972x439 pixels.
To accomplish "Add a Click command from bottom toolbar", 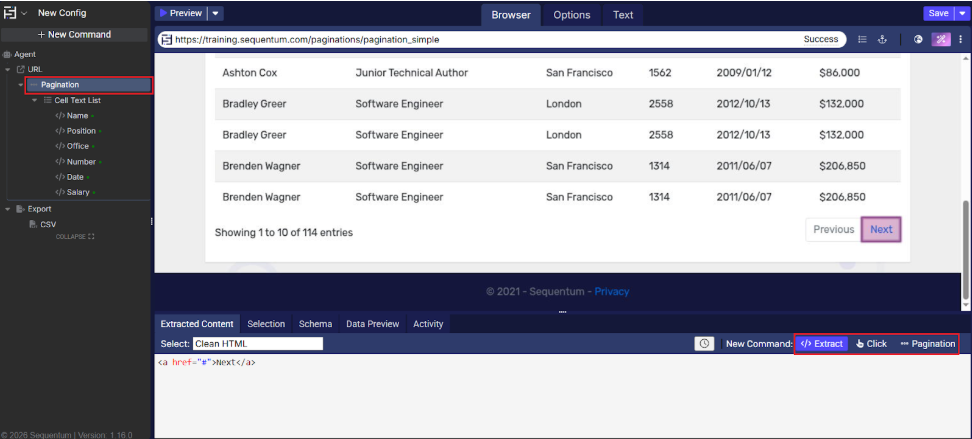I will [x=871, y=344].
